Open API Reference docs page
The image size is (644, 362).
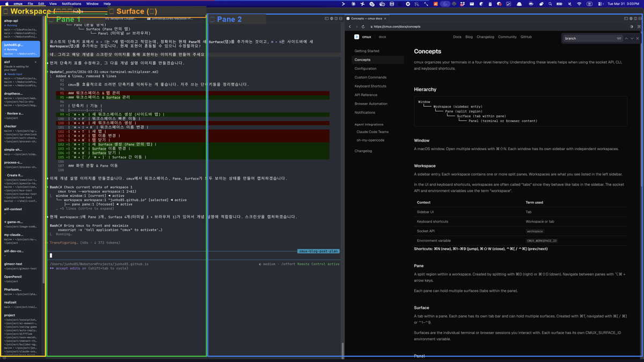[365, 95]
